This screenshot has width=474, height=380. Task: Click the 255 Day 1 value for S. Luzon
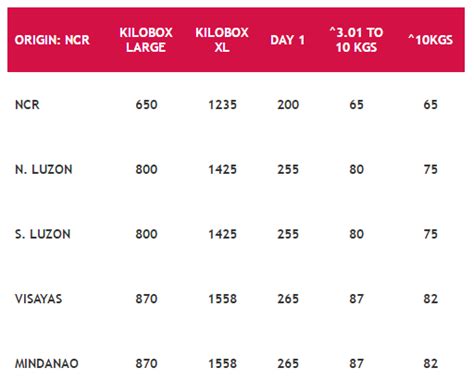(288, 234)
